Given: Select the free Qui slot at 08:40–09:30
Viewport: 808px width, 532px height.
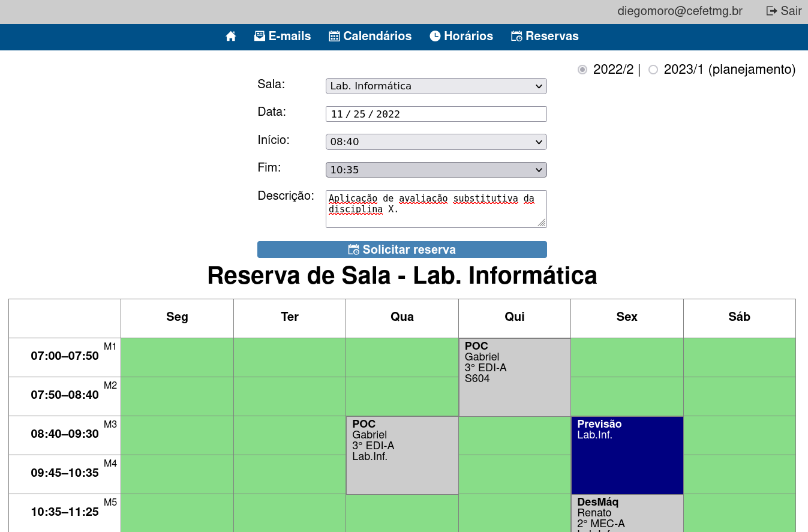Looking at the screenshot, I should (x=515, y=435).
